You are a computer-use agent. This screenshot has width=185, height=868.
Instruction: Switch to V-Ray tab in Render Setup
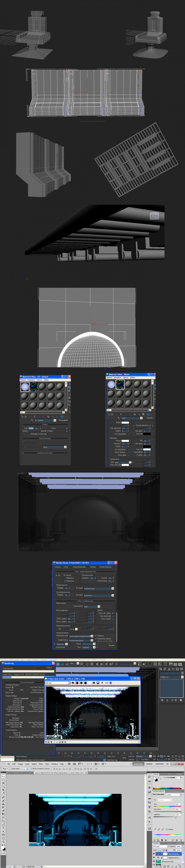[x=66, y=567]
